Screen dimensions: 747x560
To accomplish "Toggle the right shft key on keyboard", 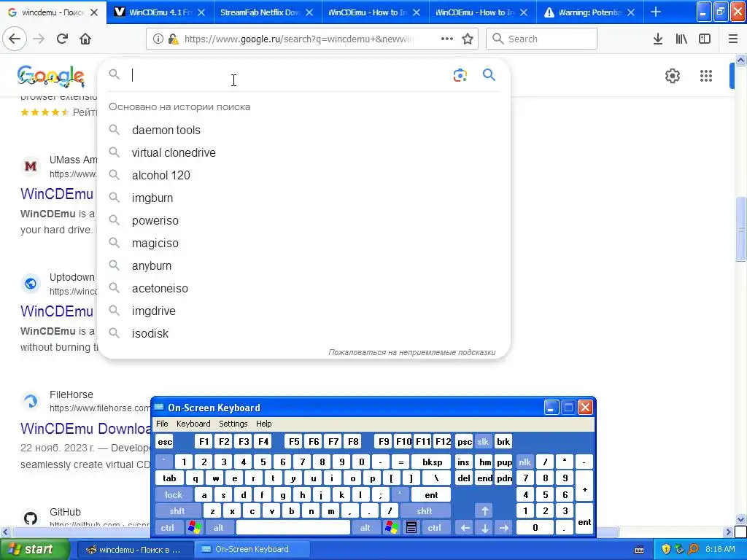I will tap(425, 511).
